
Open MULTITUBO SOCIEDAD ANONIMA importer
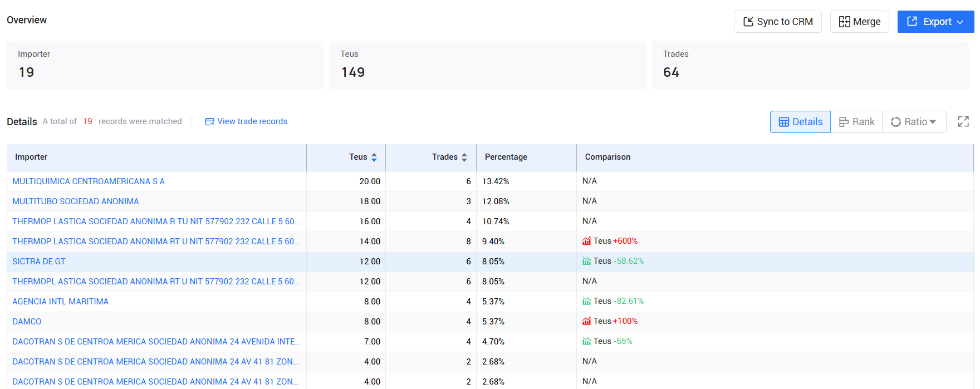(76, 201)
